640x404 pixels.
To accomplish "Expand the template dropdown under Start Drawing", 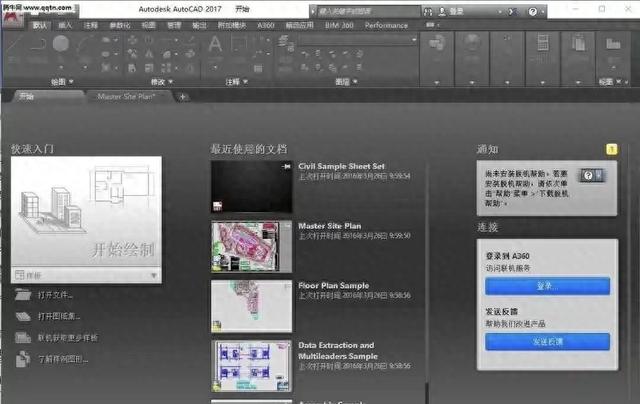I will [x=154, y=274].
